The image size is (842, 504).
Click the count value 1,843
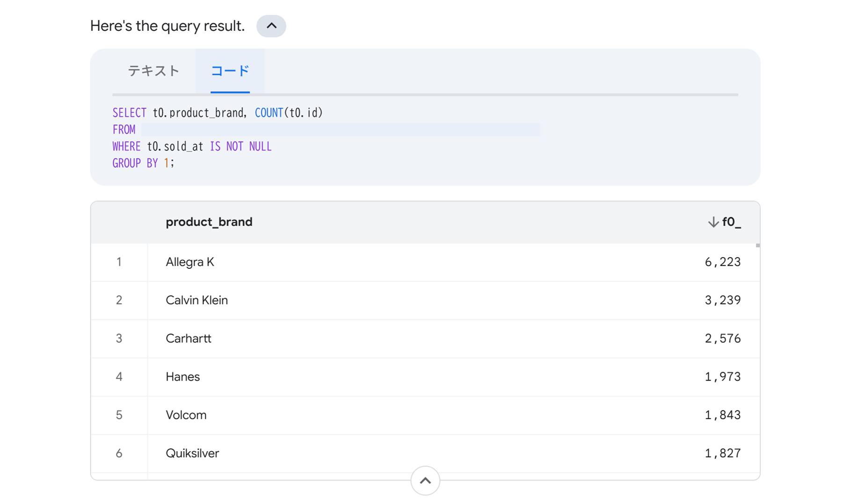coord(723,415)
